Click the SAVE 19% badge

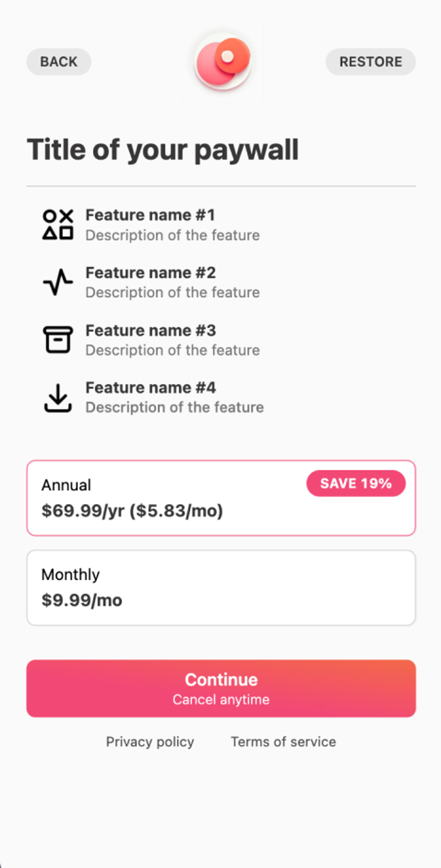[356, 483]
